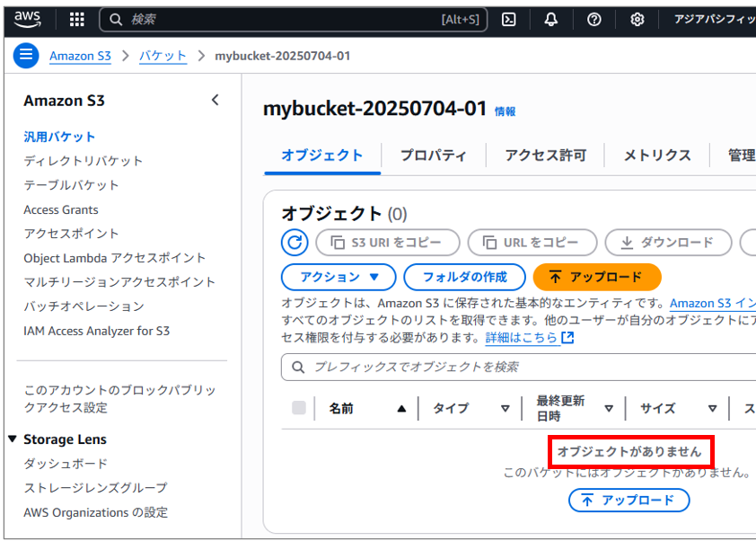The width and height of the screenshot is (756, 541).
Task: Open マルチリージョンアクセスポイント in sidebar
Action: pos(119,282)
